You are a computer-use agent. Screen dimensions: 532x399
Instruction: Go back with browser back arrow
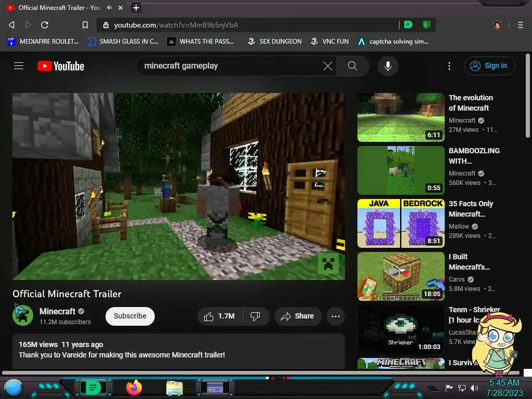click(x=11, y=25)
